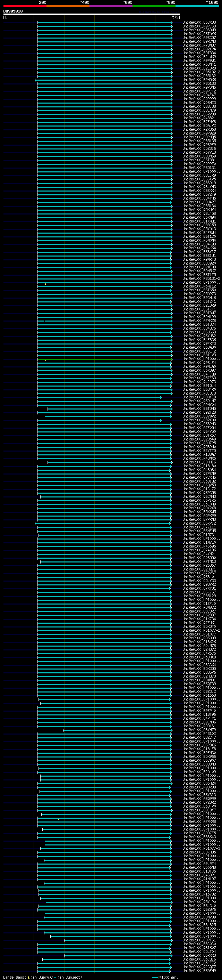The height and width of the screenshot is (980, 222).
Task: Click the UniRef100_P62837 label
Action: [199, 615]
